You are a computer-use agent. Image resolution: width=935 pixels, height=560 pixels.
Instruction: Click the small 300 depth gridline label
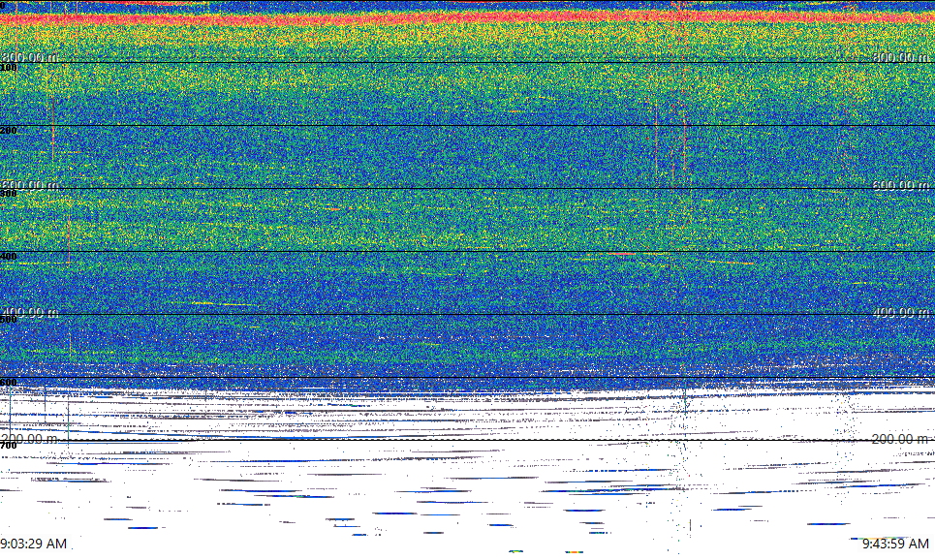(9, 193)
